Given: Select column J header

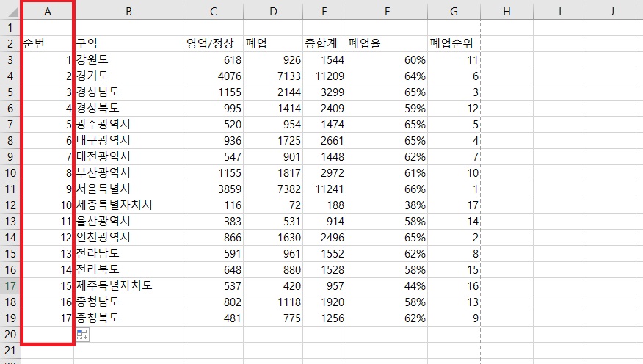Looking at the screenshot, I should click(x=613, y=12).
